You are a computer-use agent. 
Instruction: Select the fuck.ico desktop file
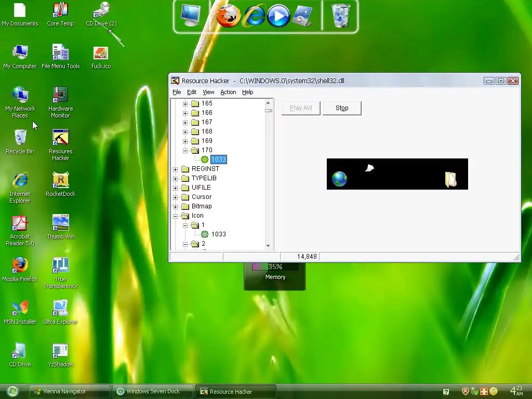(101, 57)
